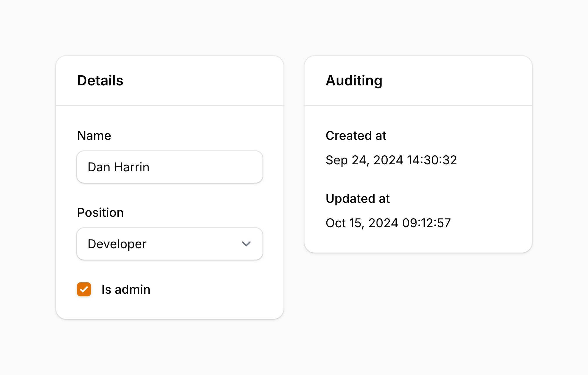The width and height of the screenshot is (588, 375).
Task: Click the Auditing section heading
Action: (x=354, y=80)
